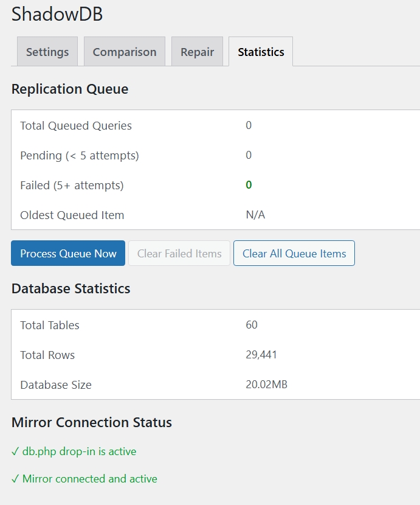Click the Total Tables label
This screenshot has height=505, width=420.
50,326
